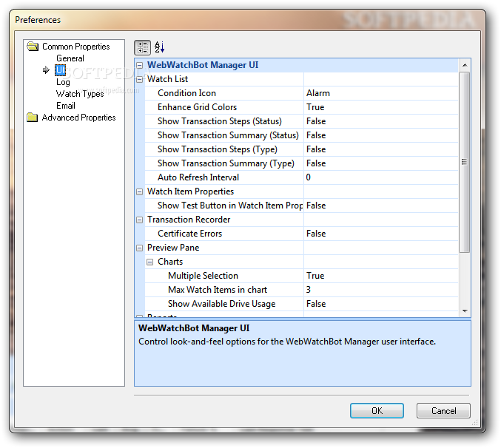Open the Email preferences page
Screen dimensions: 501x448
click(66, 106)
